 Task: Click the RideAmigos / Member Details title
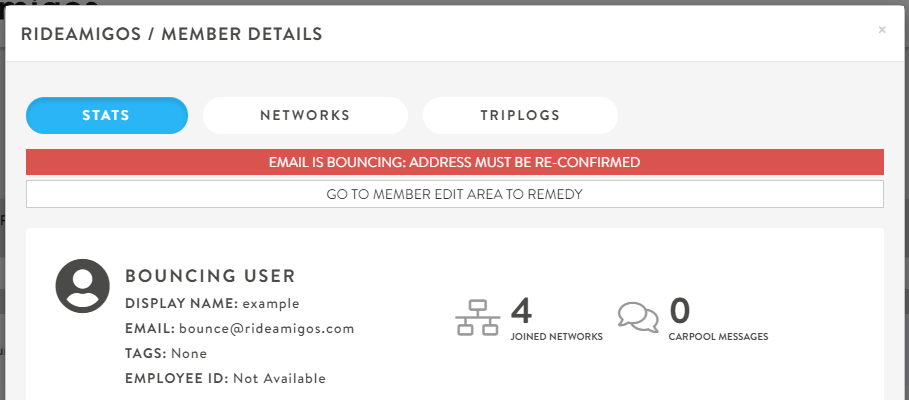click(171, 34)
